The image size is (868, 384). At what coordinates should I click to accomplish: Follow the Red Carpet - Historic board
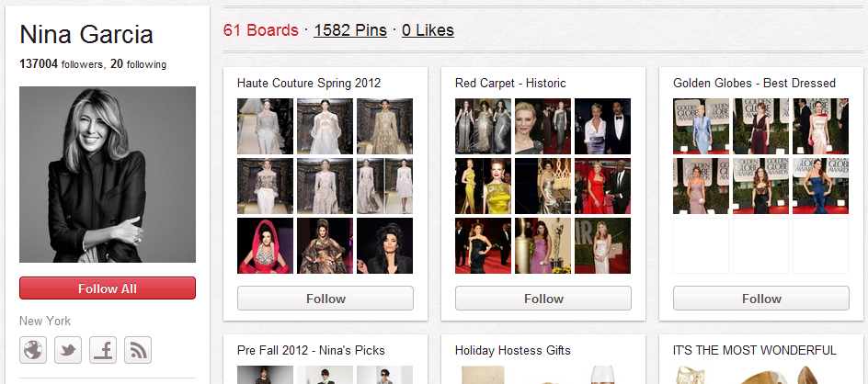(x=543, y=299)
